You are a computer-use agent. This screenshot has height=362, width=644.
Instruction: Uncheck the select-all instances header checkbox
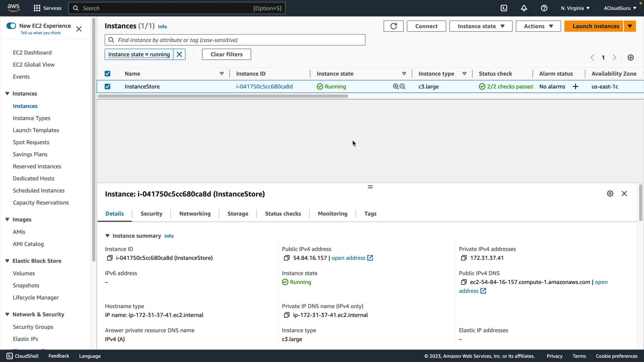(107, 74)
